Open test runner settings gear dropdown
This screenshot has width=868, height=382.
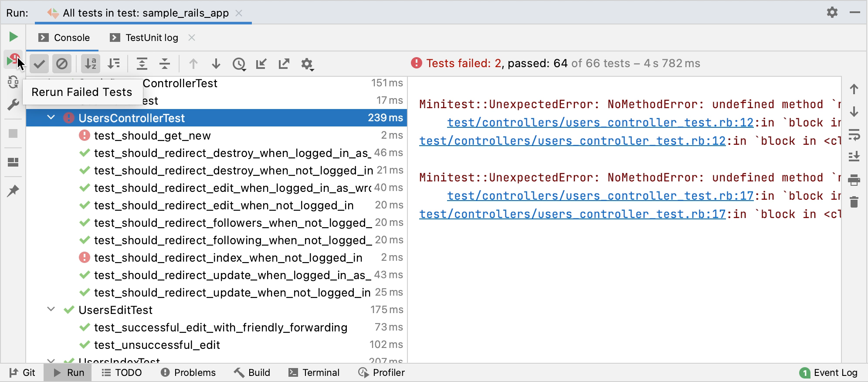point(307,64)
